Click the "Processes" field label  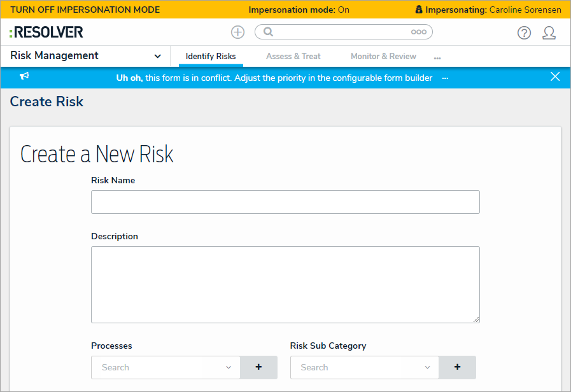pyautogui.click(x=111, y=346)
